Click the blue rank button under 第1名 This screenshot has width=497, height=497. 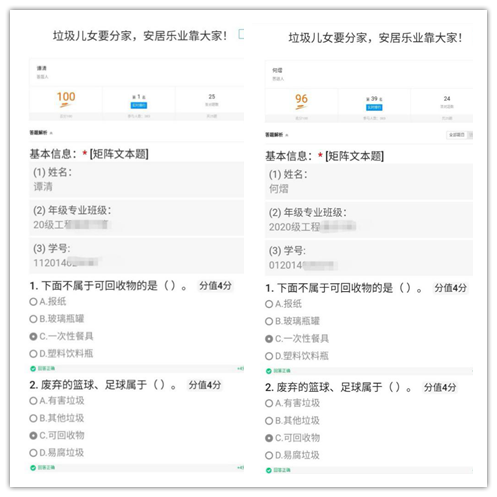coord(139,105)
